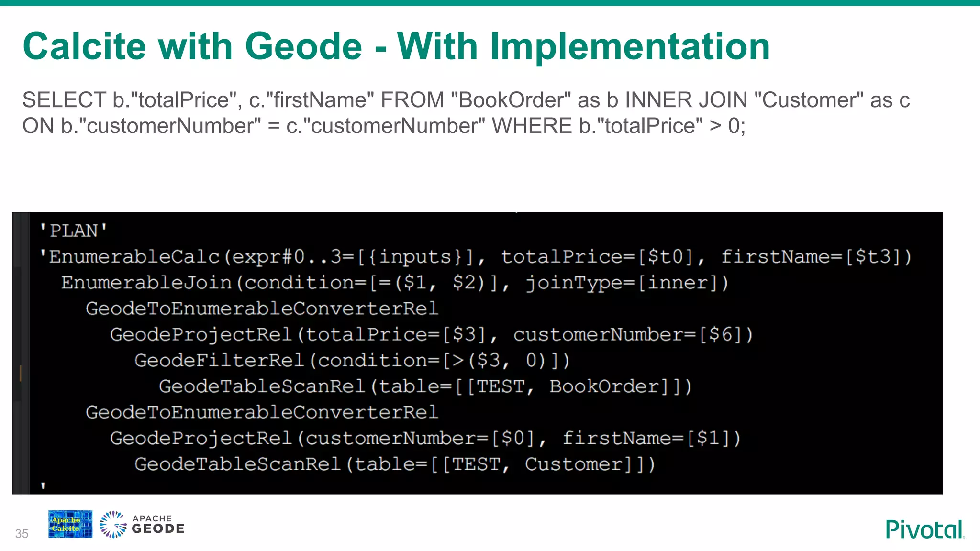This screenshot has height=551, width=980.
Task: Click the GeodeTableScanRel Customer line
Action: click(x=394, y=464)
